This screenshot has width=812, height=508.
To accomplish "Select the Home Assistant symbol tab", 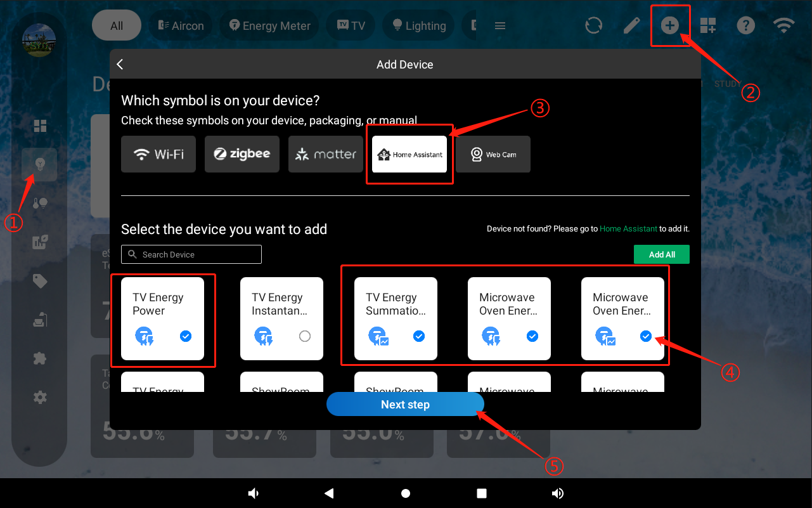I will 409,154.
